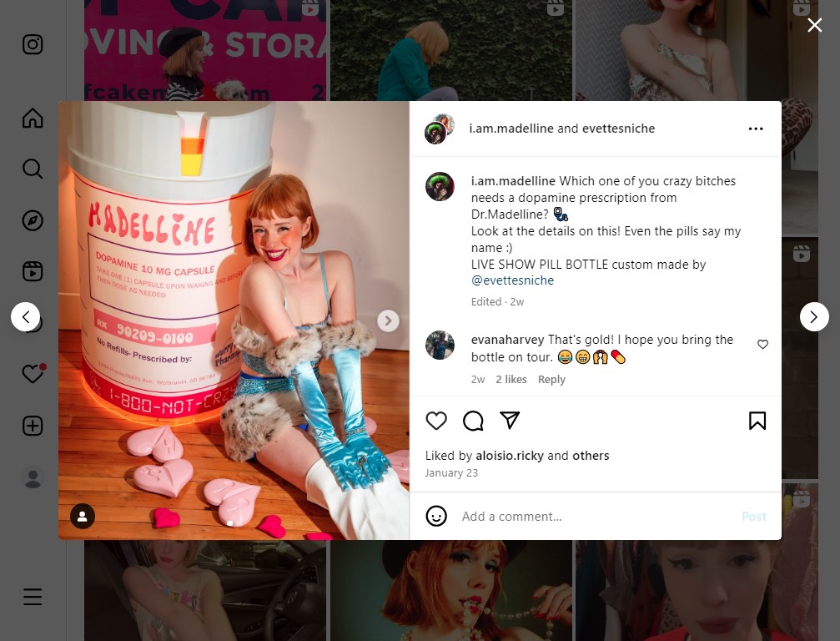Go to Home in sidebar
Screen dimensions: 840x641
point(33,118)
